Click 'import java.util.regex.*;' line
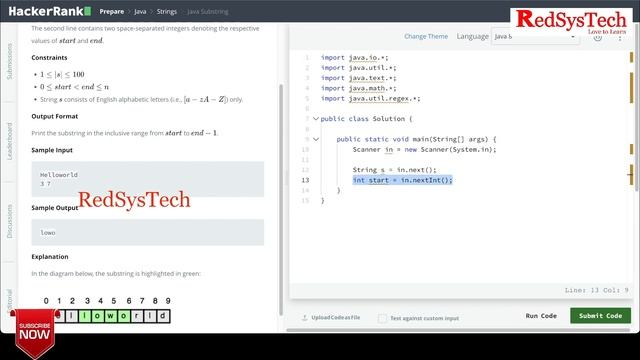The image size is (640, 360). point(370,98)
